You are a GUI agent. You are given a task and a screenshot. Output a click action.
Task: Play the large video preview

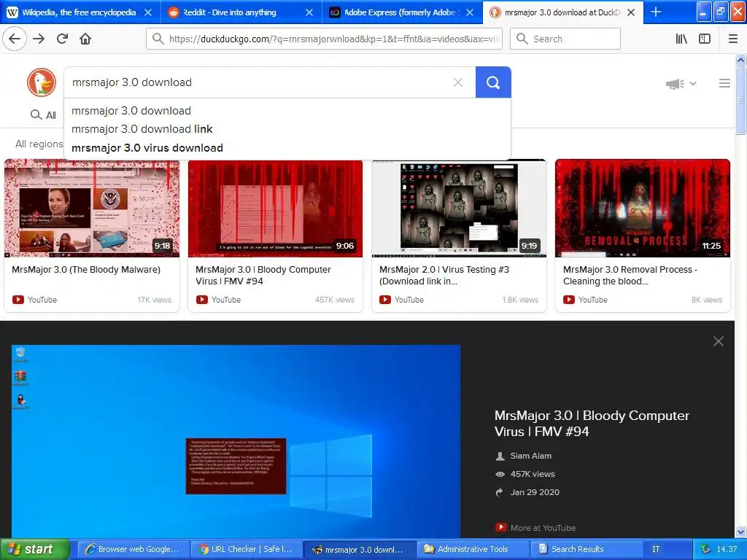[236, 441]
